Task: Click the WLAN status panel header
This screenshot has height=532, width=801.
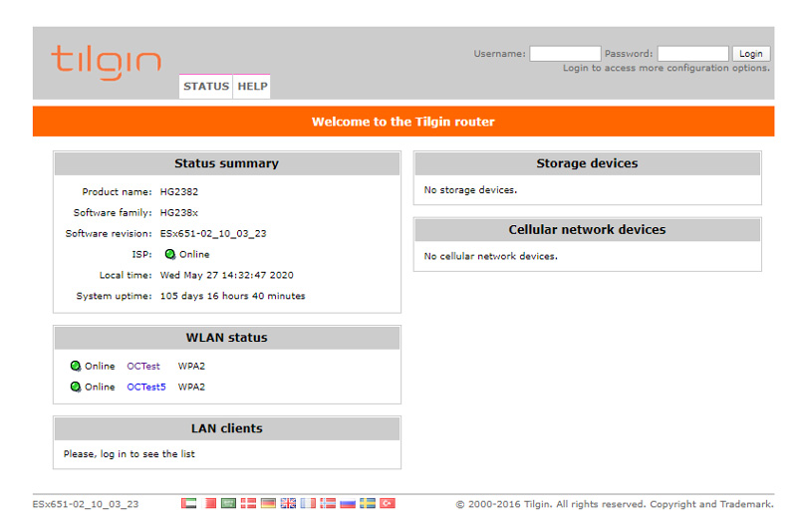Action: [x=227, y=338]
